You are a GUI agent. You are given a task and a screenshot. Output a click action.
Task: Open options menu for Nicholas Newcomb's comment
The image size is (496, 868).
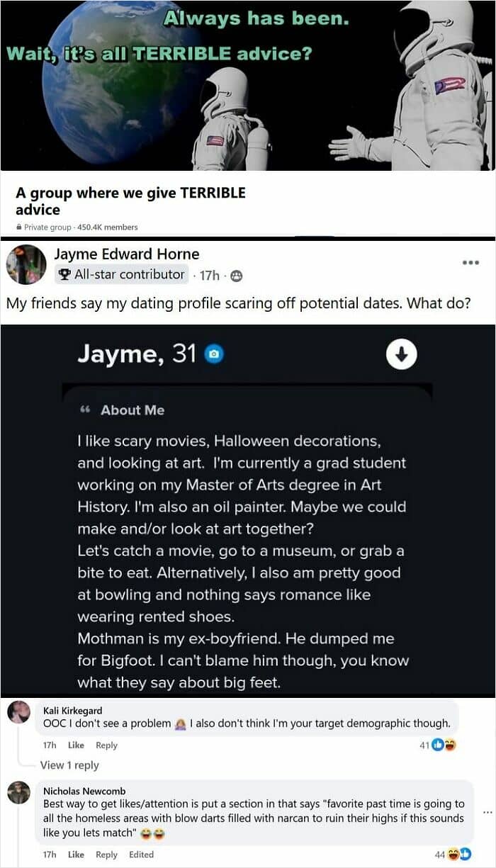(486, 813)
